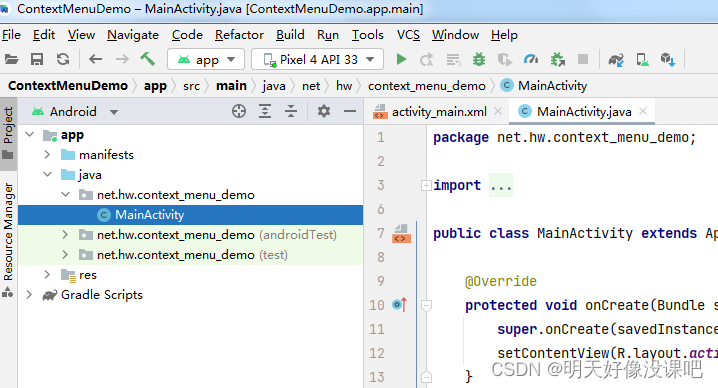Open the SDK Manager icon
This screenshot has width=718, height=388.
(668, 60)
